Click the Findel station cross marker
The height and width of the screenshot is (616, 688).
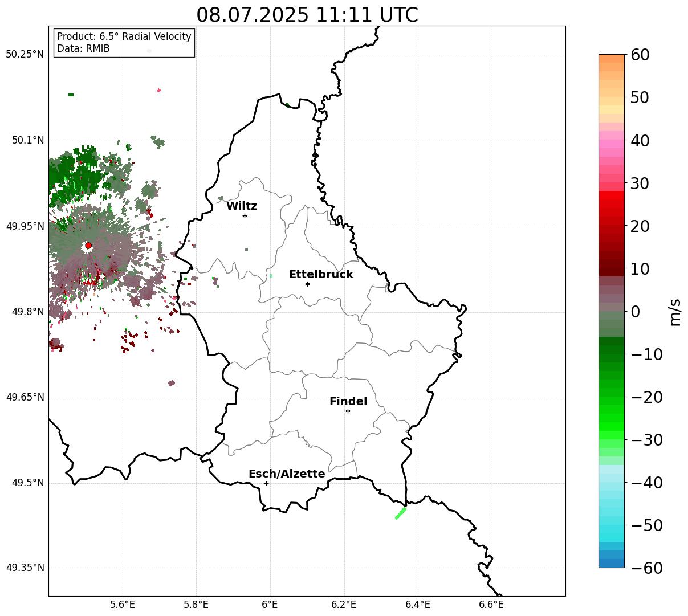(348, 411)
